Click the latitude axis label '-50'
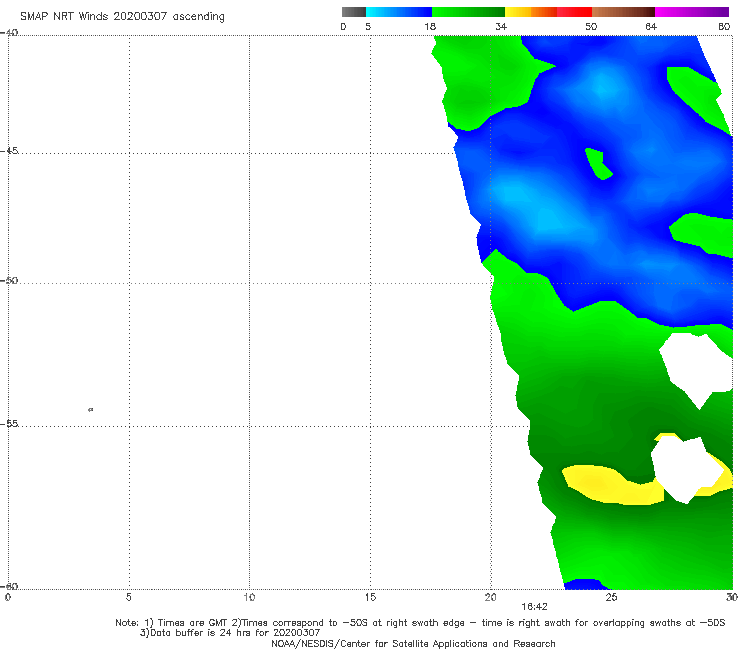Viewport: 740px width, 650px height. 9,281
